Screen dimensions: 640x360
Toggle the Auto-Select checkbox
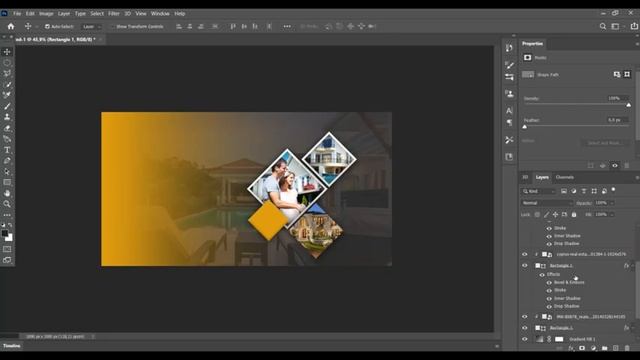tap(47, 27)
